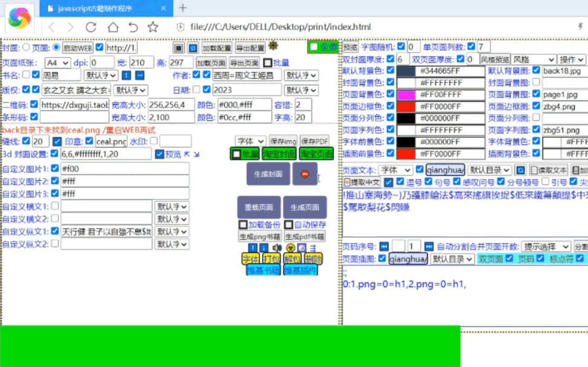The width and height of the screenshot is (588, 367).
Task: Toggle the 水印 checkbox
Action: (154, 141)
